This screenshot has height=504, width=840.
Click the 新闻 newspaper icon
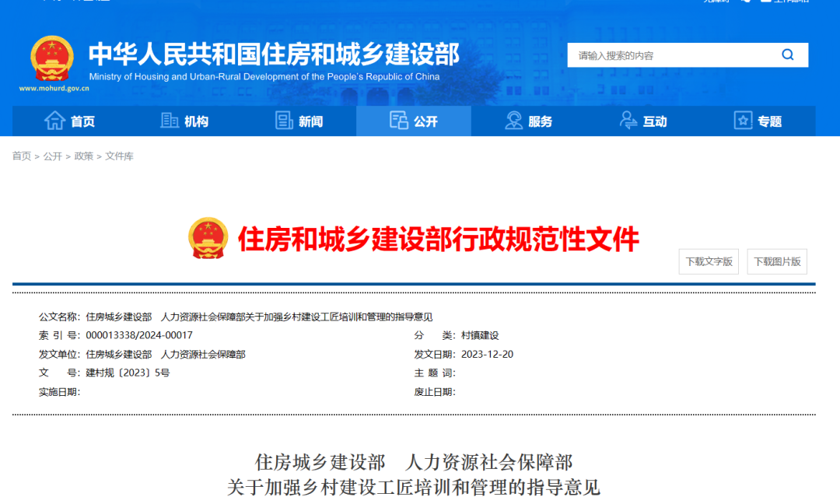[284, 121]
